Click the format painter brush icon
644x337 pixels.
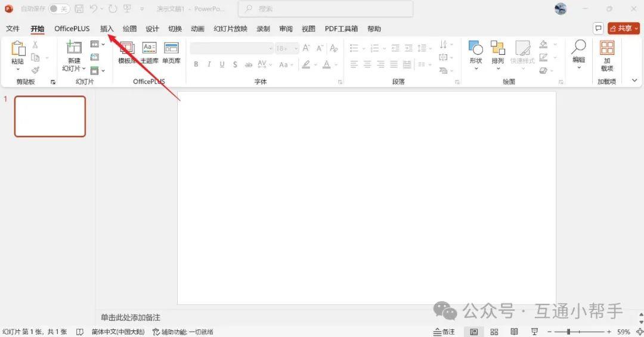(x=35, y=70)
